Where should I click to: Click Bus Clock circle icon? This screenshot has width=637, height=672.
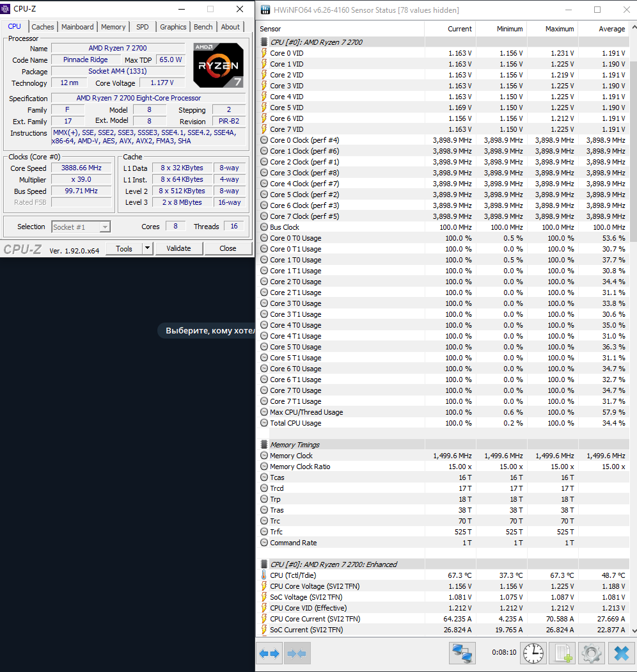coord(264,227)
